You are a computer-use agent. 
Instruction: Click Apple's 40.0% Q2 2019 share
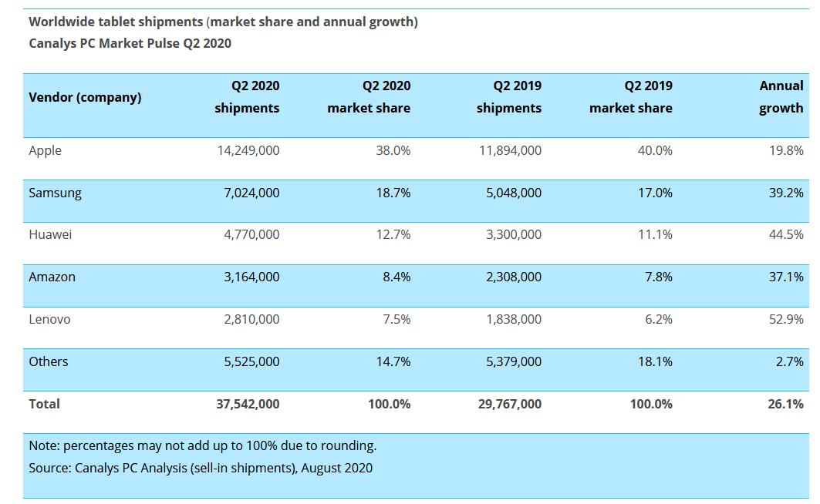tap(655, 151)
